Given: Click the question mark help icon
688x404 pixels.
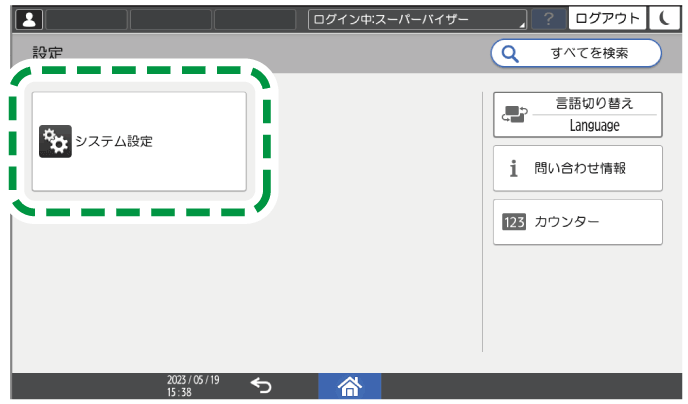Looking at the screenshot, I should click(548, 19).
